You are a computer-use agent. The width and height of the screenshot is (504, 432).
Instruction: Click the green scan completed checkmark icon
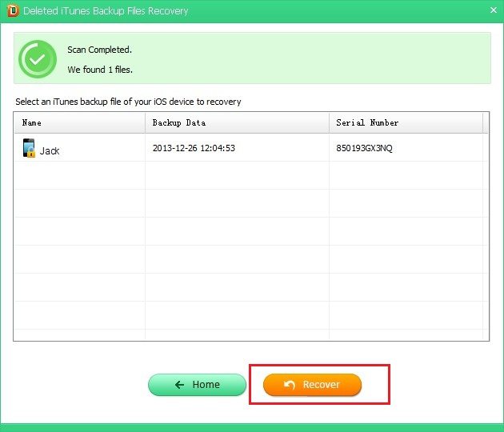38,59
